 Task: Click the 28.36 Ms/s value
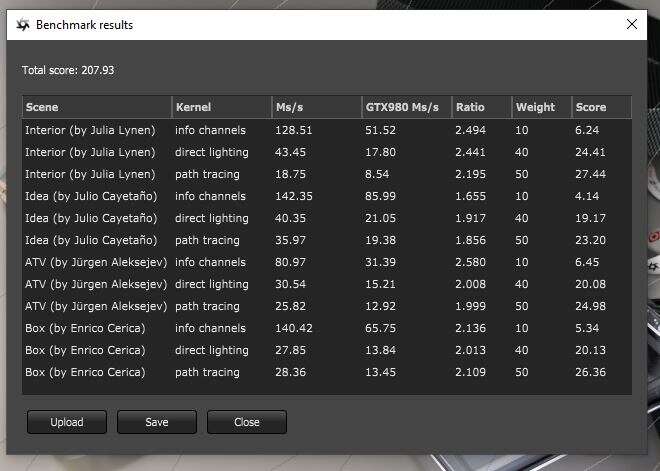[x=290, y=372]
